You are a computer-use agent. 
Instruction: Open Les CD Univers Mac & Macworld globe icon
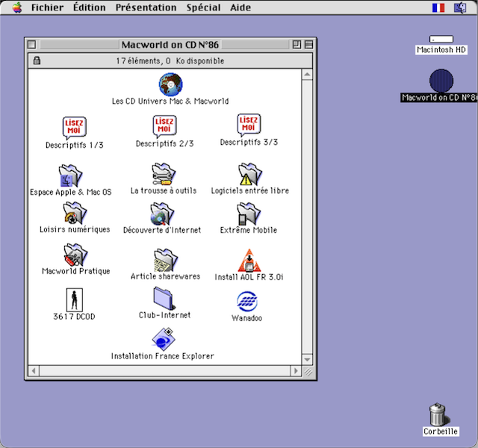[171, 84]
